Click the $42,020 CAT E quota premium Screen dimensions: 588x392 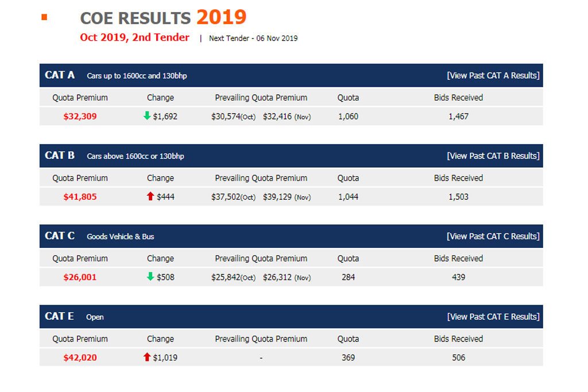click(80, 358)
